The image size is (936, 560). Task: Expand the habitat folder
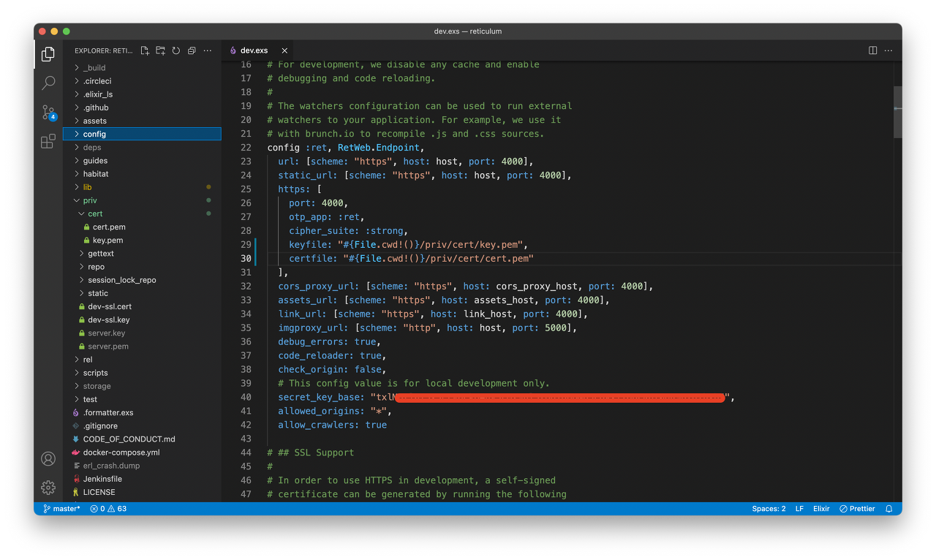click(142, 174)
